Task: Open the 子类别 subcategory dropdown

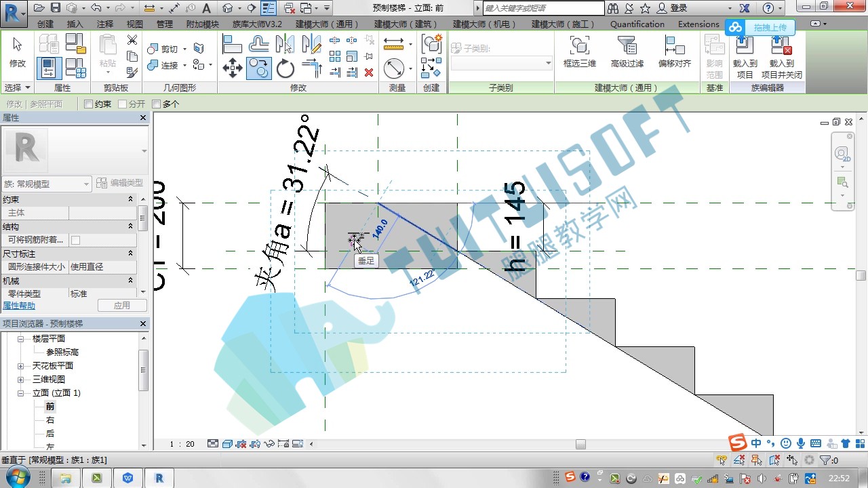Action: tap(502, 63)
